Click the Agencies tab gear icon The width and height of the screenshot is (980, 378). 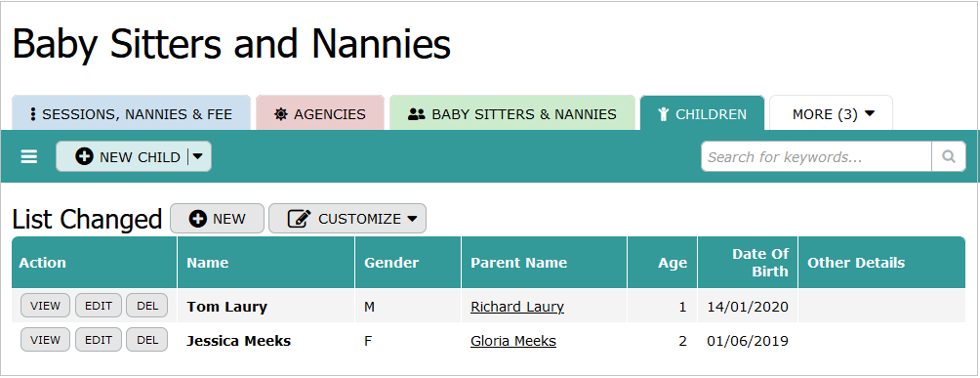click(280, 114)
